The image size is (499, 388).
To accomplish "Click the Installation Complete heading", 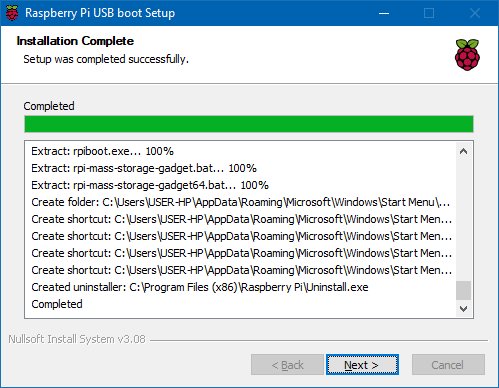I will pos(75,41).
